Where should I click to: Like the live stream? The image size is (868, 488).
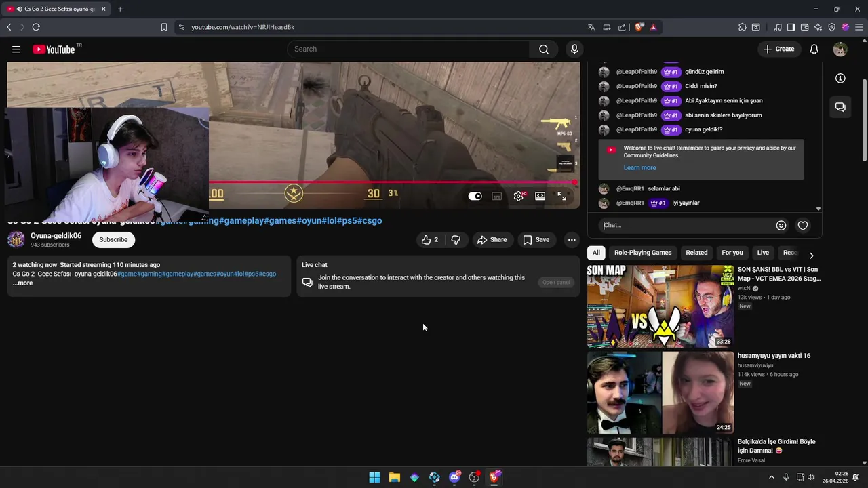point(430,239)
